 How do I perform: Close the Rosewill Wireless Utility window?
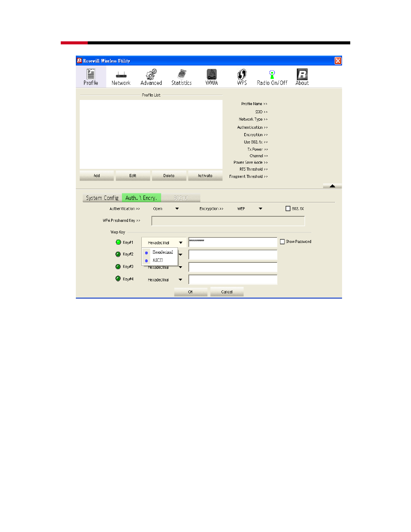(338, 61)
